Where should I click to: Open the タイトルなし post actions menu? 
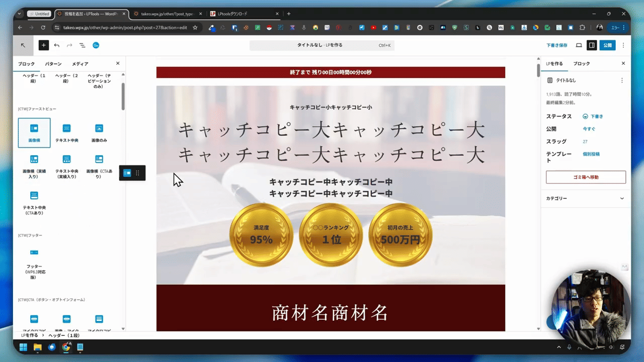[x=622, y=80]
